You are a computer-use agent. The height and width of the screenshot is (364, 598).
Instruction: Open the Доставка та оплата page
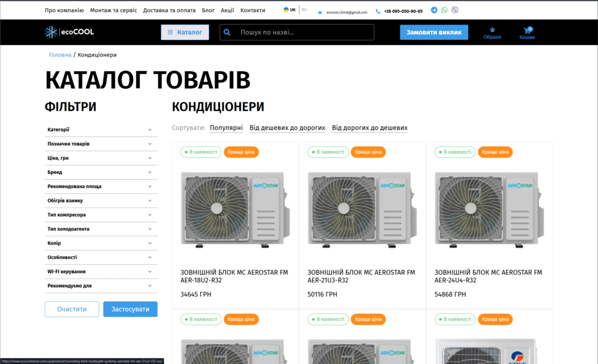[x=169, y=10]
